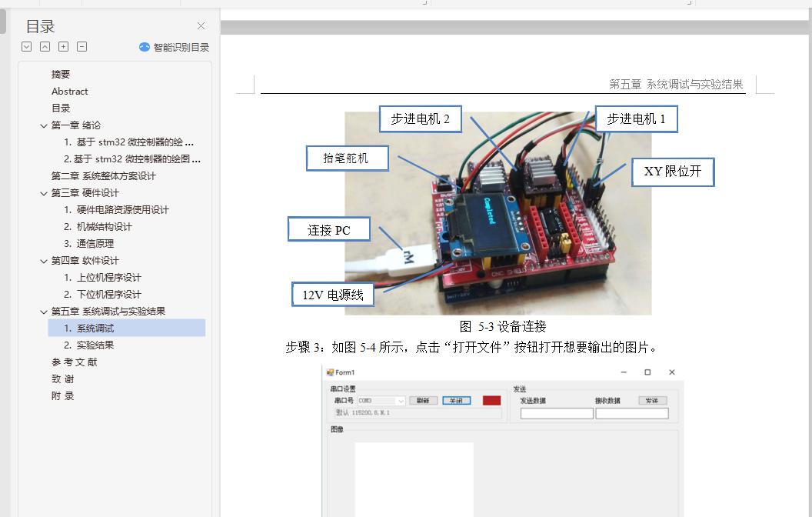The width and height of the screenshot is (812, 517).
Task: Go to 附录 heading
Action: coord(62,395)
